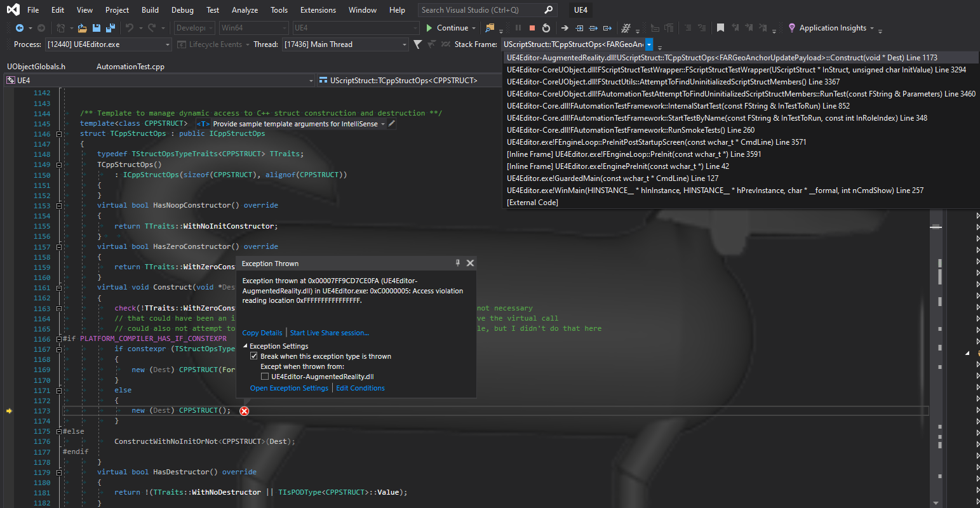Click the Application Insights lightbulb icon
Viewport: 980px width, 508px height.
[x=792, y=28]
